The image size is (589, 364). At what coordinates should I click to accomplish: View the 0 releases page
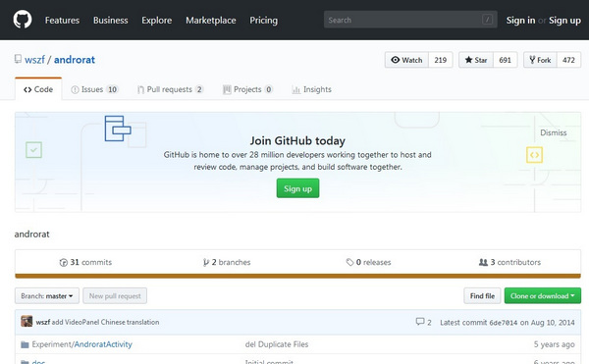[368, 262]
